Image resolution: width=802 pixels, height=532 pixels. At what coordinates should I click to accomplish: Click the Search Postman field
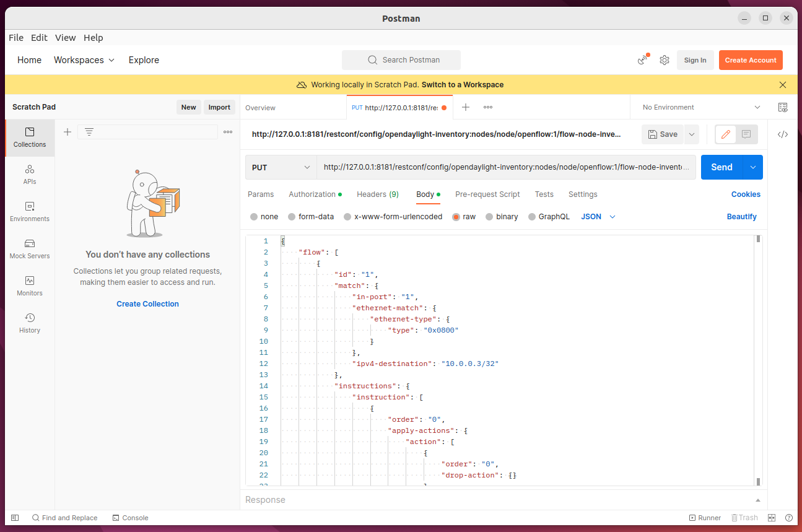click(401, 60)
